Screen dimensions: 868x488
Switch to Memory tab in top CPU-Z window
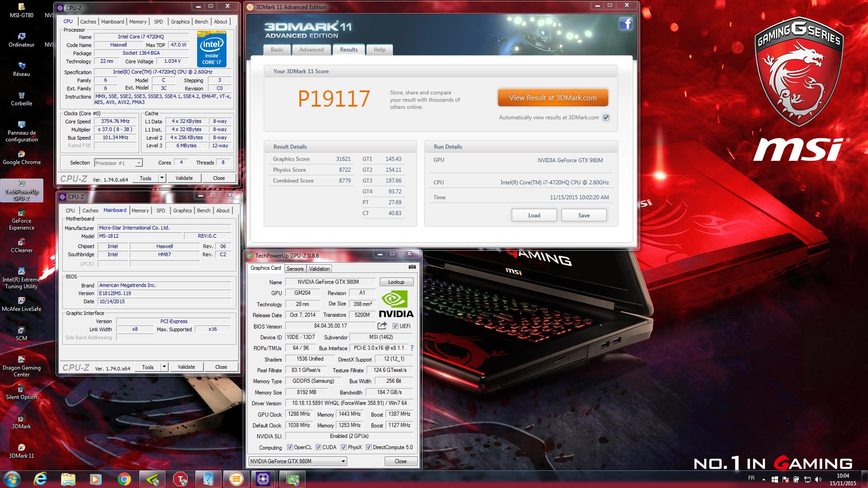(138, 22)
